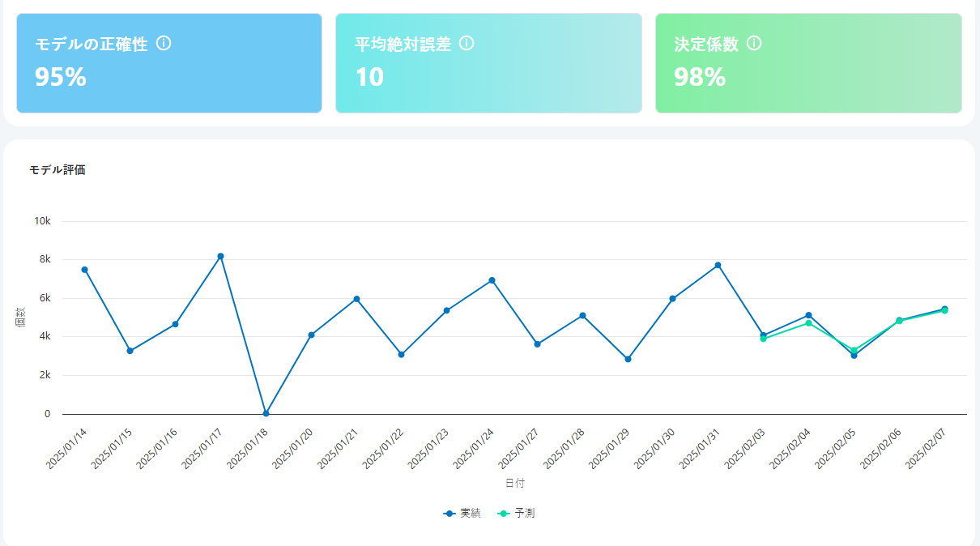Click the zero-value point at 2025/01/18
Image resolution: width=980 pixels, height=546 pixels.
[x=266, y=413]
